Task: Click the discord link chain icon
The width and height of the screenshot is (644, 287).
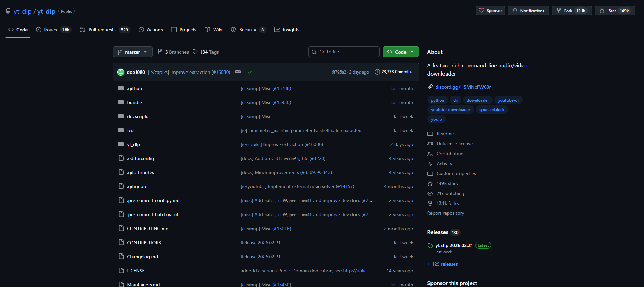Action: pyautogui.click(x=430, y=87)
